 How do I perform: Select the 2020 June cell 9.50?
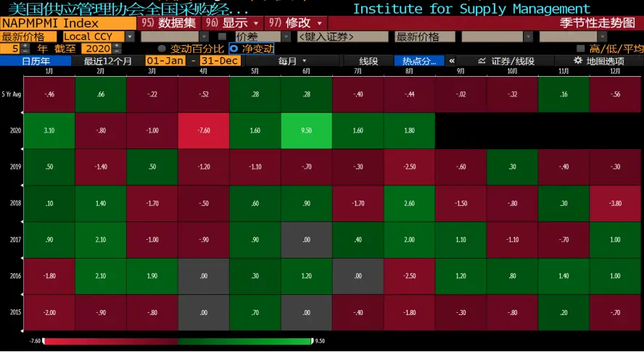306,130
